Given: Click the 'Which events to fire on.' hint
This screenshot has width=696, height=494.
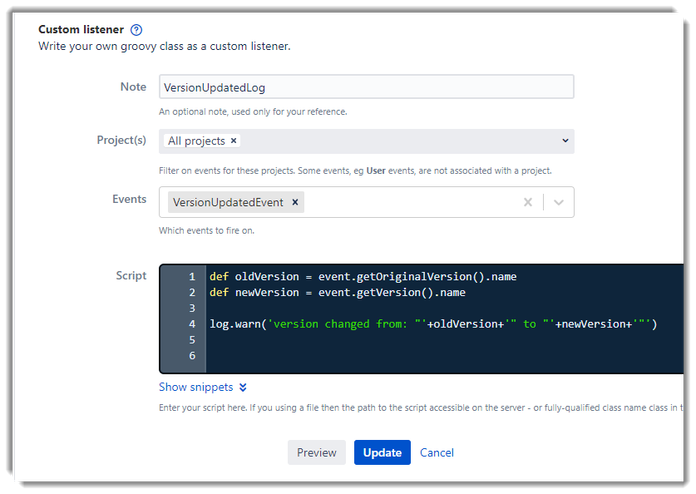Looking at the screenshot, I should 206,231.
